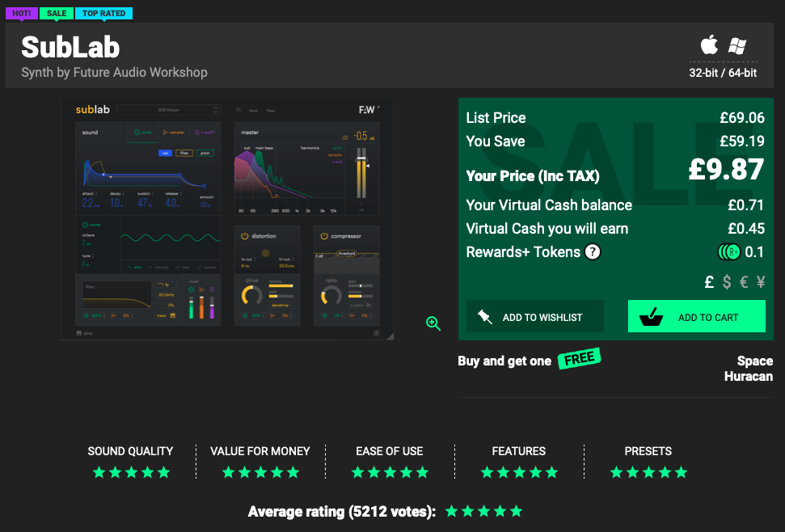Click the "Rewards+ Tokens" label
Screen dimensions: 785x532
[x=523, y=251]
